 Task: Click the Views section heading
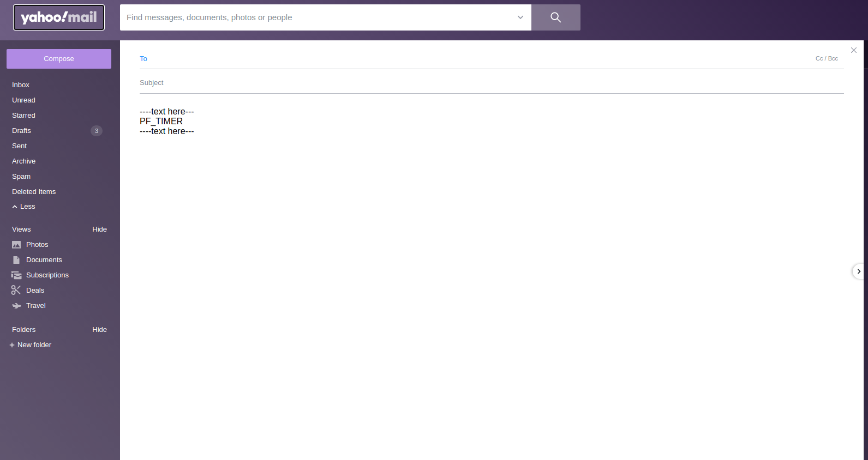click(21, 229)
